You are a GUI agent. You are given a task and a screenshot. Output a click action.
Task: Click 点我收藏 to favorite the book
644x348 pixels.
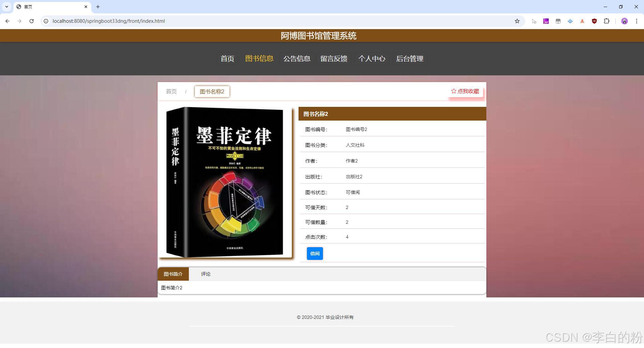pos(465,91)
